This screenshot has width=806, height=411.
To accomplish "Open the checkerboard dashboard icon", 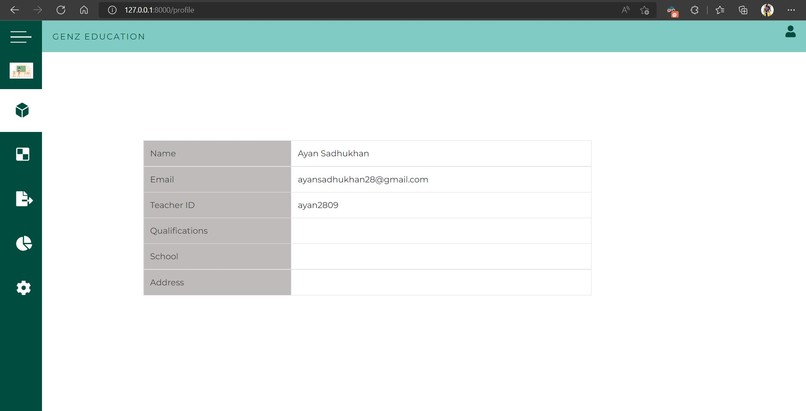I will tap(23, 154).
